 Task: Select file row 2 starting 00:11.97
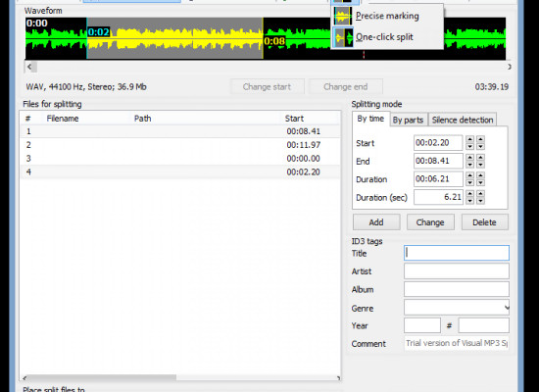tap(180, 145)
